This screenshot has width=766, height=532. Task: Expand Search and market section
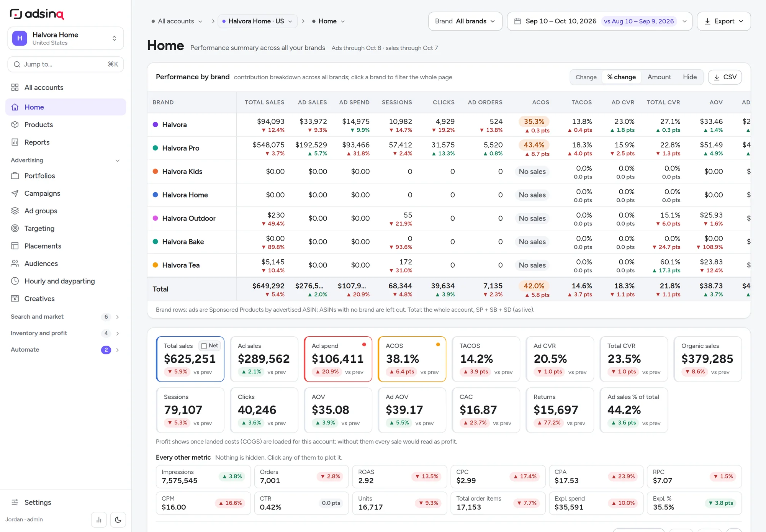[x=65, y=317]
